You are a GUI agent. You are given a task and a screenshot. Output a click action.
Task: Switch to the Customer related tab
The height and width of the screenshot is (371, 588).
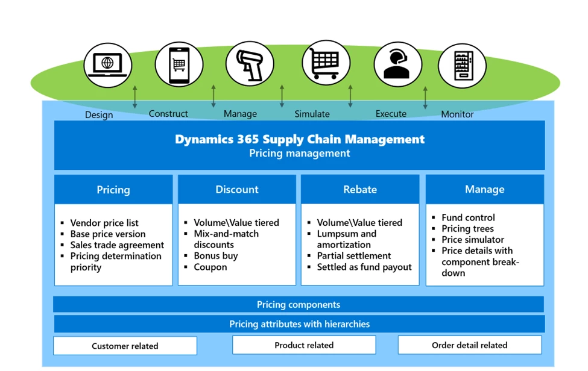pos(125,346)
